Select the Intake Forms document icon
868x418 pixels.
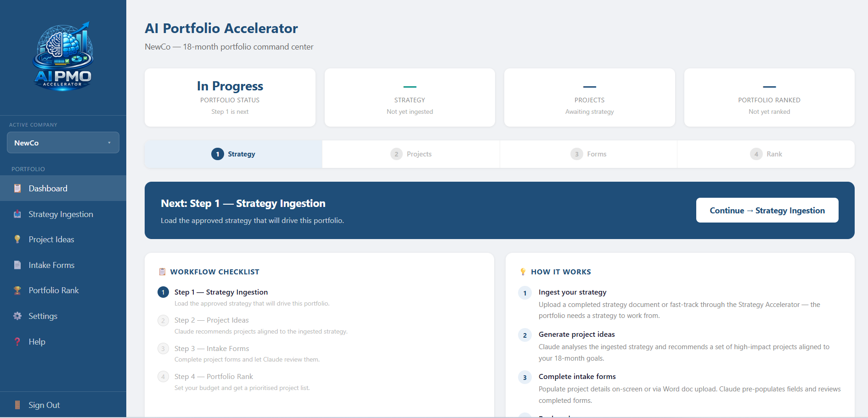coord(17,265)
